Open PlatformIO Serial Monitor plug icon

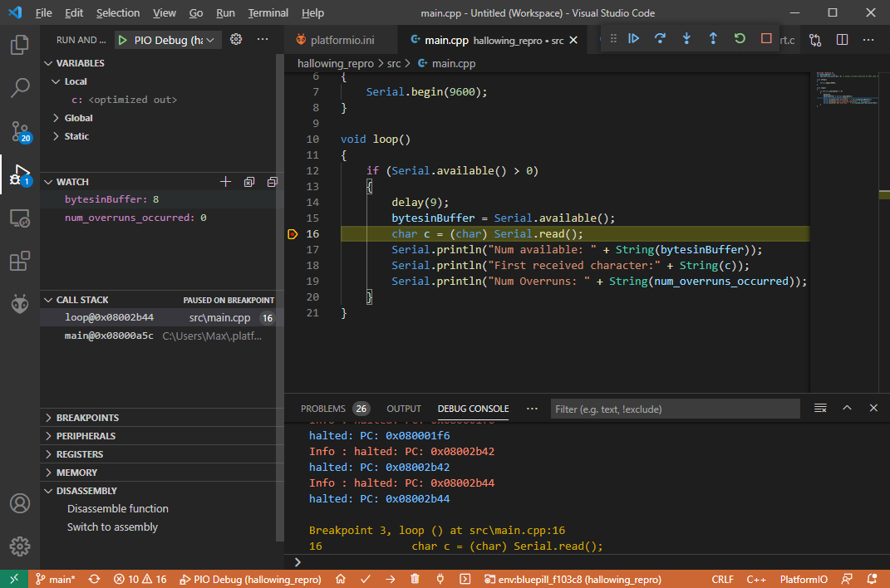440,579
